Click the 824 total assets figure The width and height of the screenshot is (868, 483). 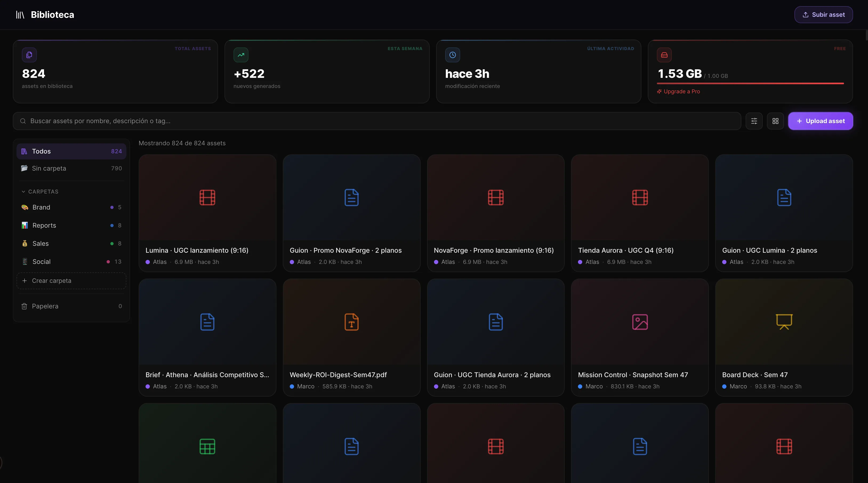click(33, 74)
